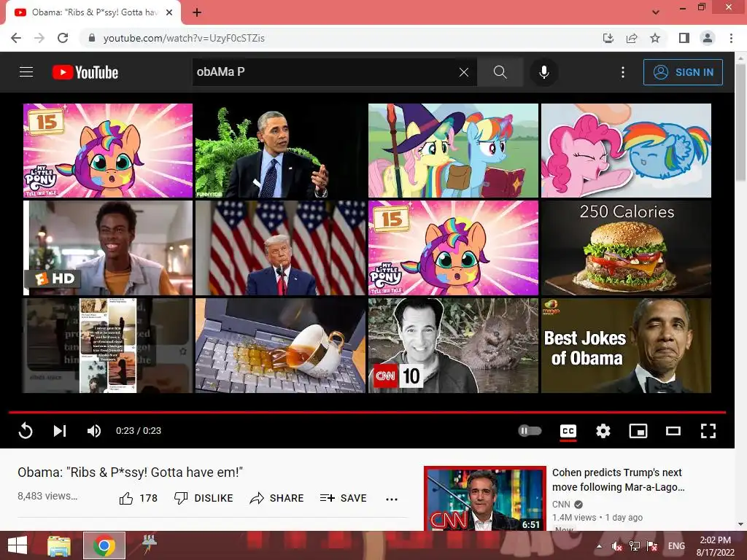Open the ENG language indicator
Screen dimensions: 747x560
[x=676, y=546]
